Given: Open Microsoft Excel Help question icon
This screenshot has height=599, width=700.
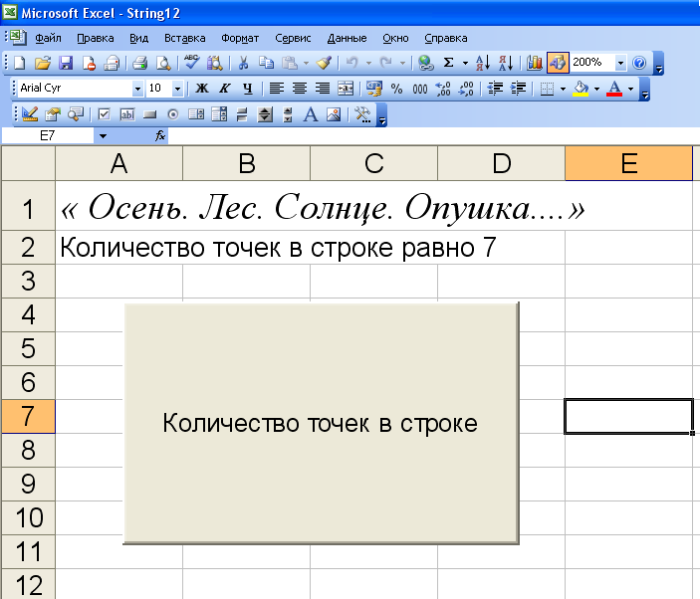Looking at the screenshot, I should coord(639,63).
